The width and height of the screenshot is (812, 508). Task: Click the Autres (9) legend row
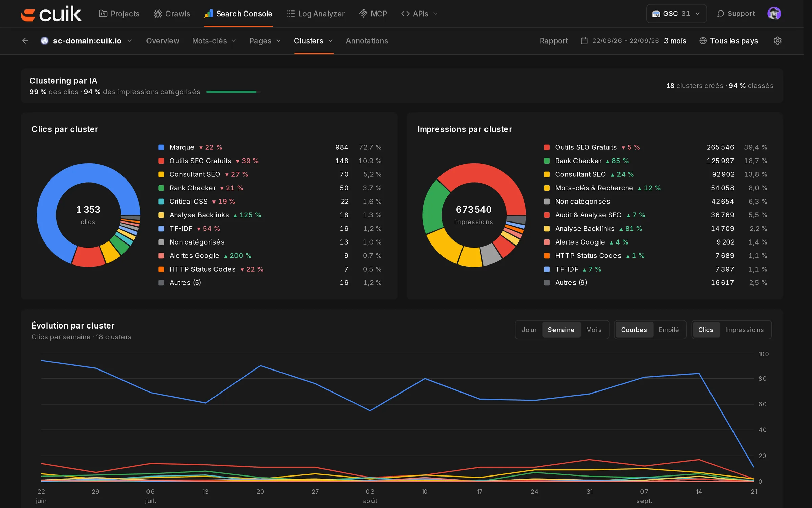(656, 283)
